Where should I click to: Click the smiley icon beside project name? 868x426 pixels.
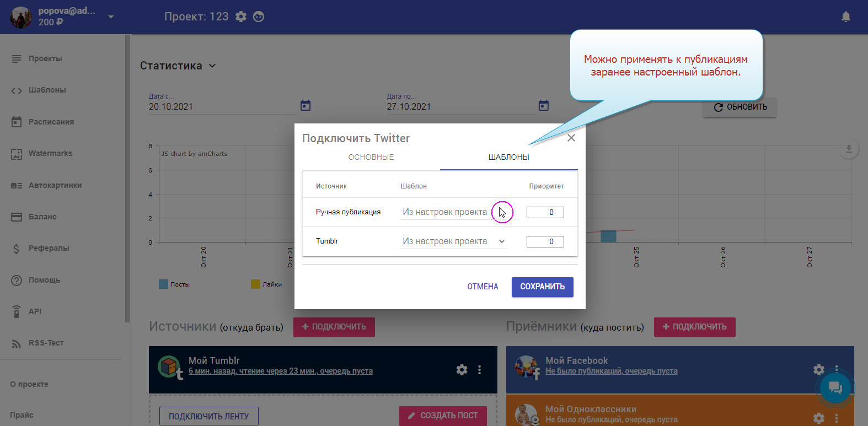tap(259, 17)
